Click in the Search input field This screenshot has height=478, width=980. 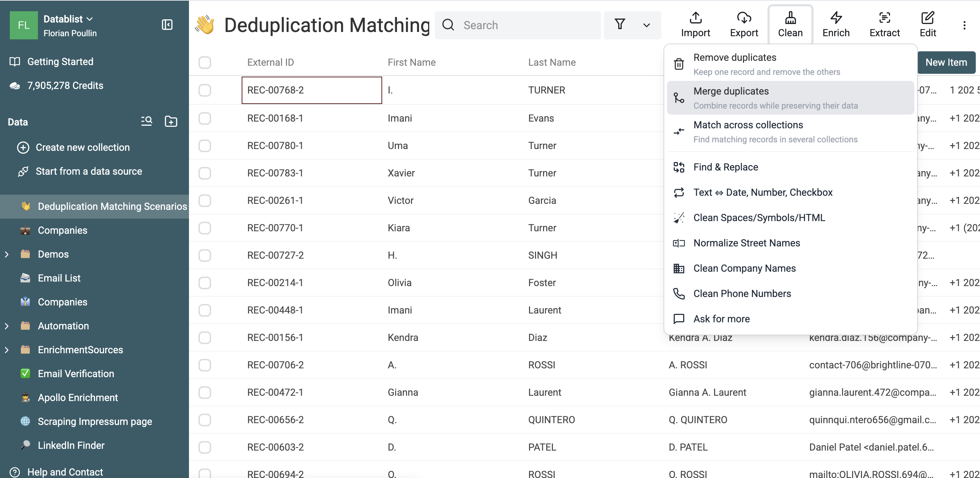pos(517,25)
